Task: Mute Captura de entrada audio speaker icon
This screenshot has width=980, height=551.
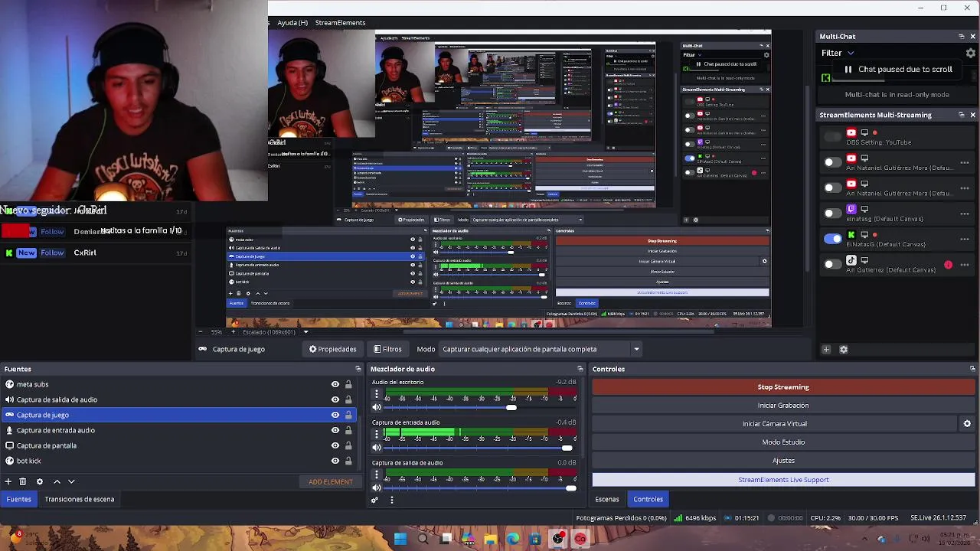Action: point(376,448)
